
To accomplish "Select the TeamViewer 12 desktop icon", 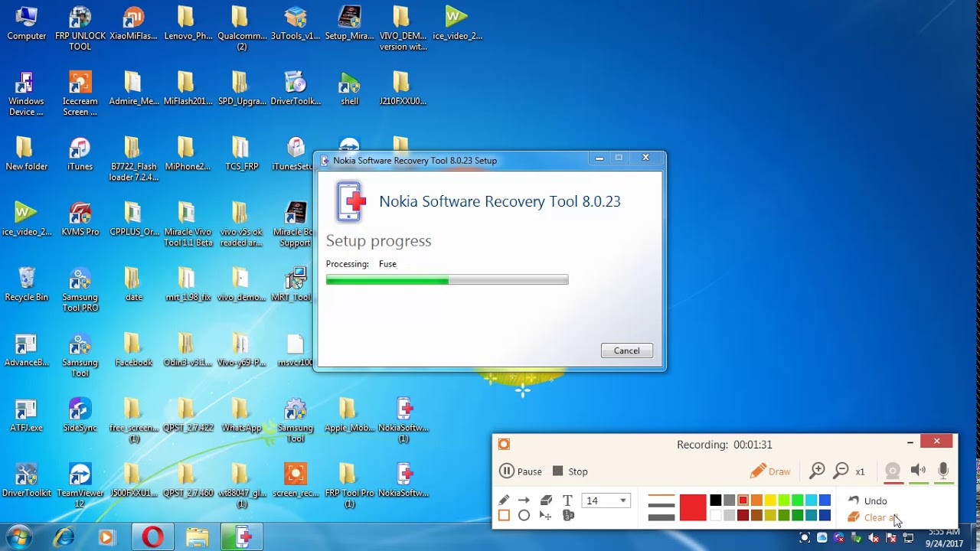I will click(x=80, y=484).
